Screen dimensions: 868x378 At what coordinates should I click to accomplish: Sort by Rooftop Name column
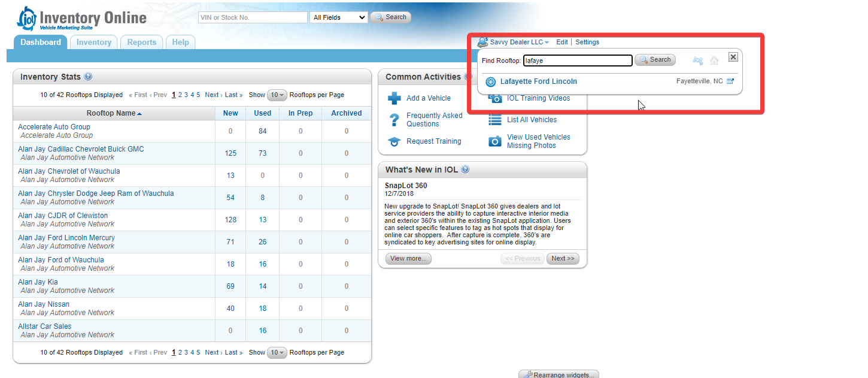[x=114, y=113]
